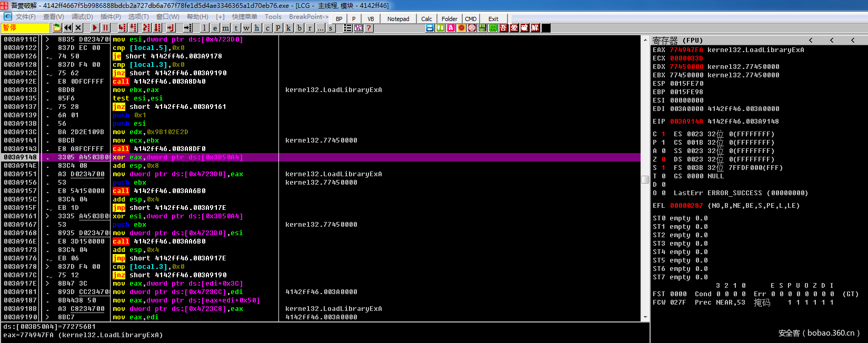Screen dimensions: 868x343
Task: Click the red Run program play icon
Action: click(x=95, y=28)
